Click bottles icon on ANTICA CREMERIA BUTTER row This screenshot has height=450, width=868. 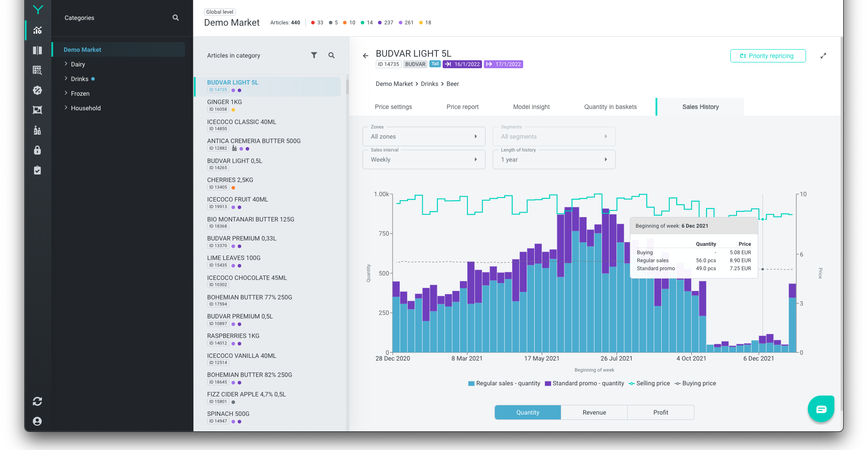[235, 148]
